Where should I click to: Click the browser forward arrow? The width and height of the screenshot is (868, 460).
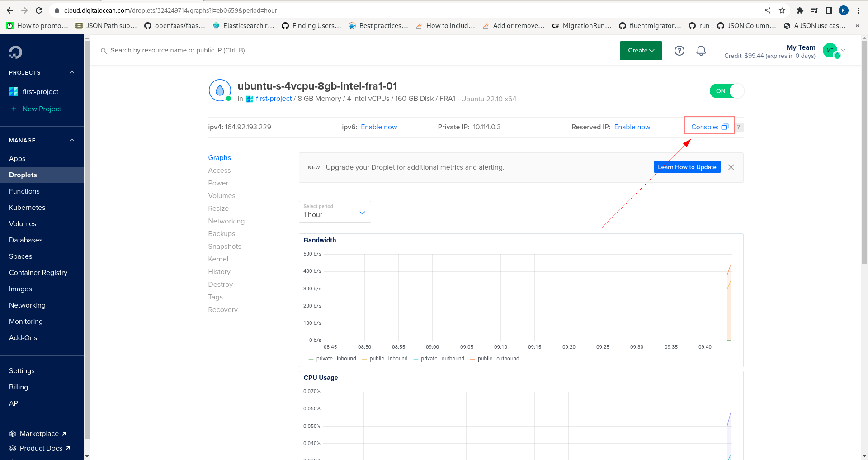(24, 10)
